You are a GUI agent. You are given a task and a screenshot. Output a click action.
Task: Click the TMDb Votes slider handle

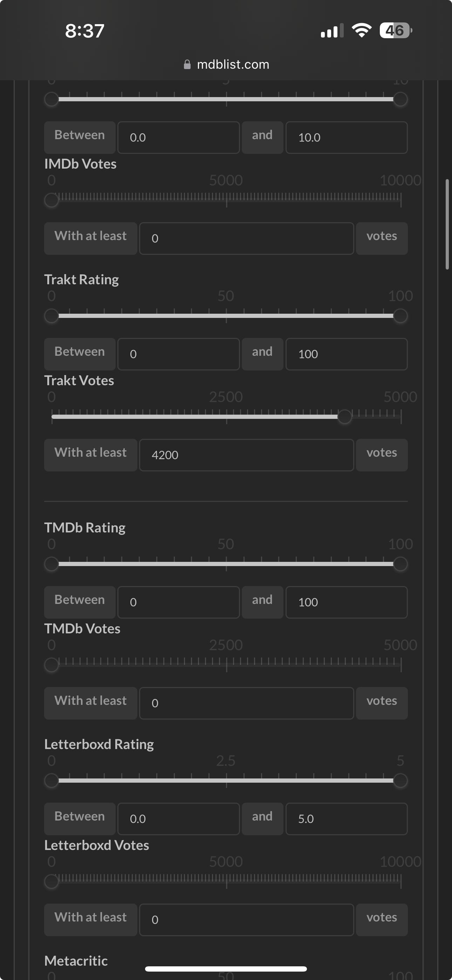(52, 665)
